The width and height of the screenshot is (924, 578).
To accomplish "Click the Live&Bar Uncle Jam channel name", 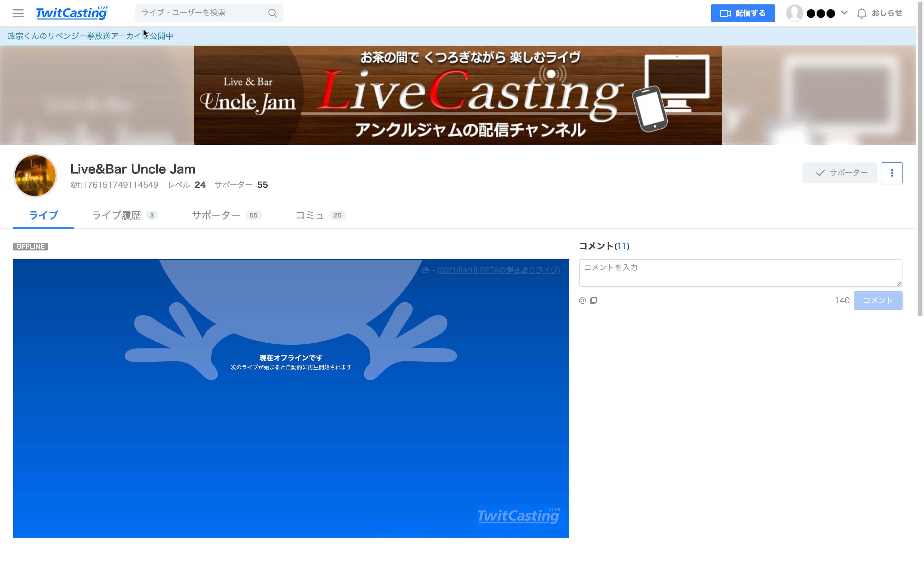I will click(133, 169).
